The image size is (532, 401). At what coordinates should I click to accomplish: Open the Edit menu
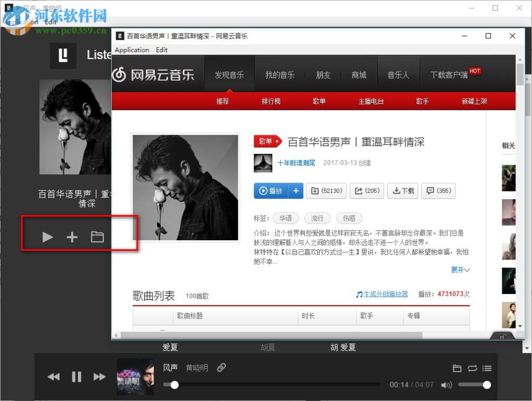[x=162, y=50]
